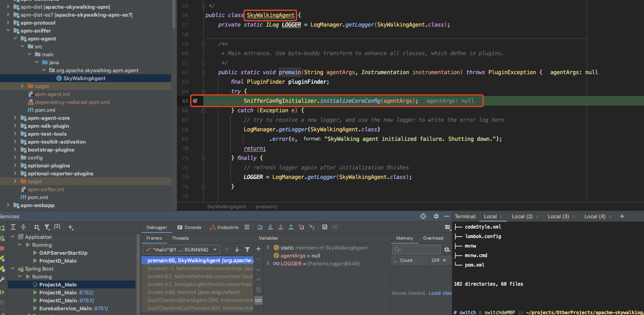Select SkyWalkingAgent in project tree

(x=85, y=78)
